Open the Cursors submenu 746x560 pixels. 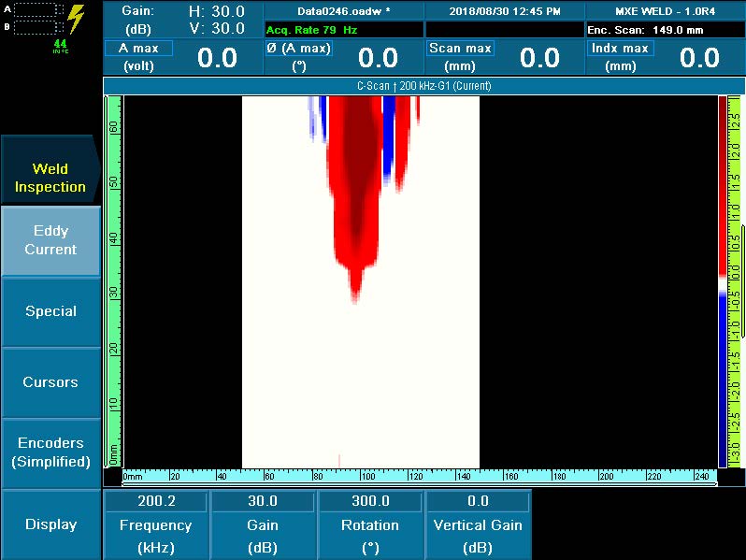50,381
